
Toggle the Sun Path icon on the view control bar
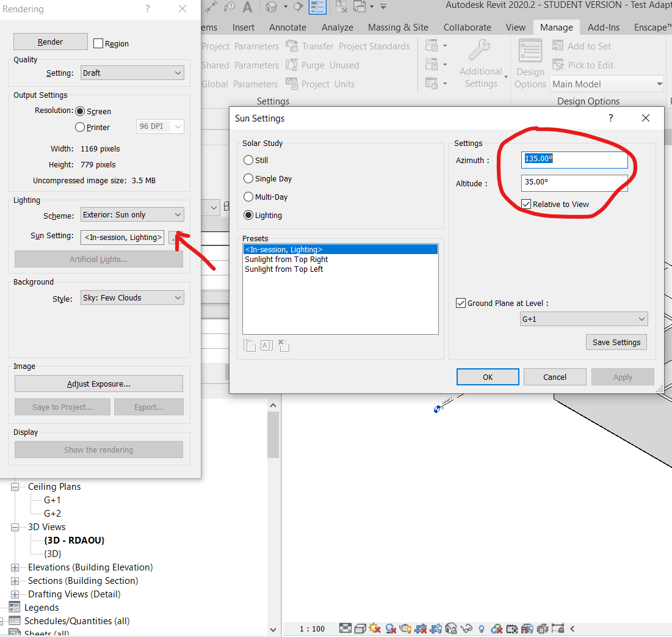[374, 628]
